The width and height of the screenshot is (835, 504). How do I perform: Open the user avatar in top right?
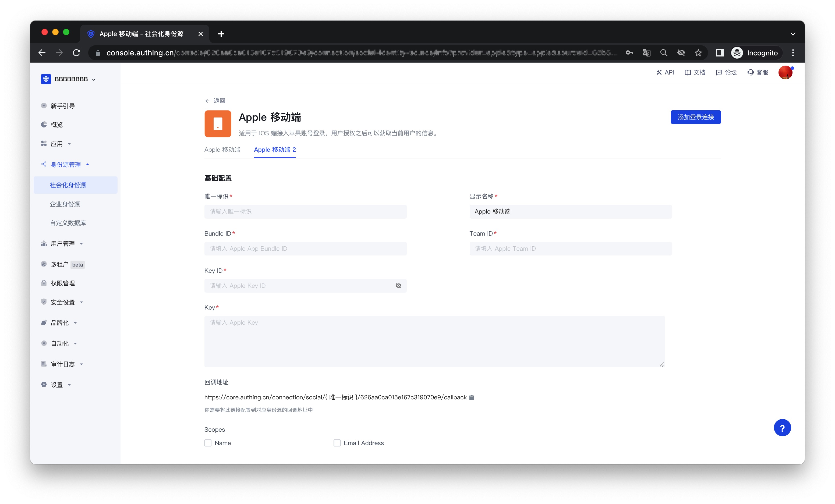[x=785, y=73]
